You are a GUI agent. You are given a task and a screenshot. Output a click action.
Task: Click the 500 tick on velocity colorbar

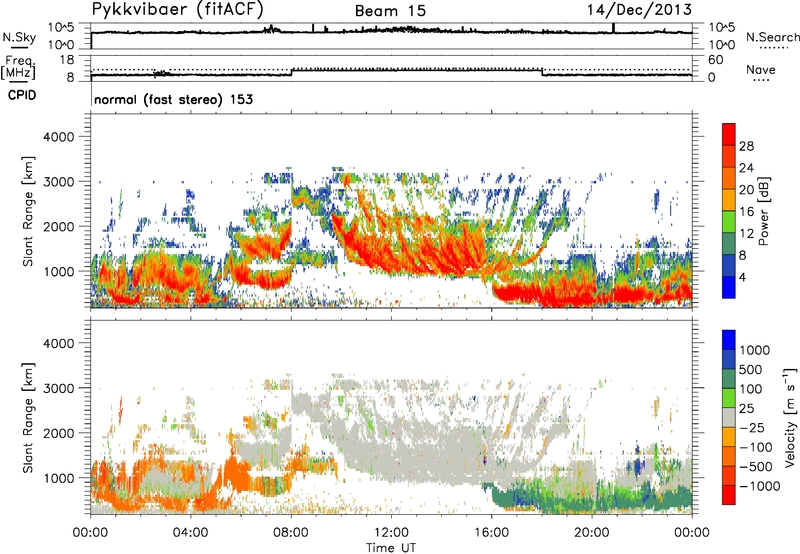tap(751, 369)
